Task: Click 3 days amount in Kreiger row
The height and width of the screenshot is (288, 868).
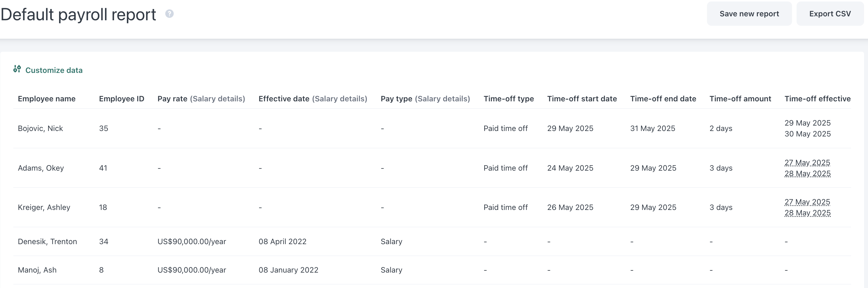Action: (x=721, y=207)
